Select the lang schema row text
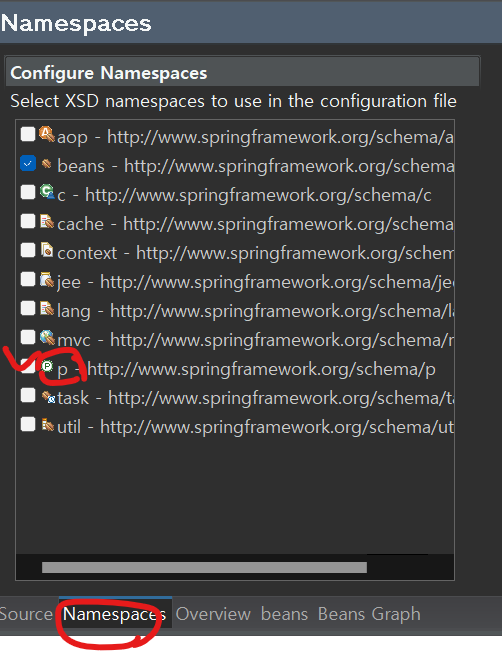502x651 pixels. (255, 311)
